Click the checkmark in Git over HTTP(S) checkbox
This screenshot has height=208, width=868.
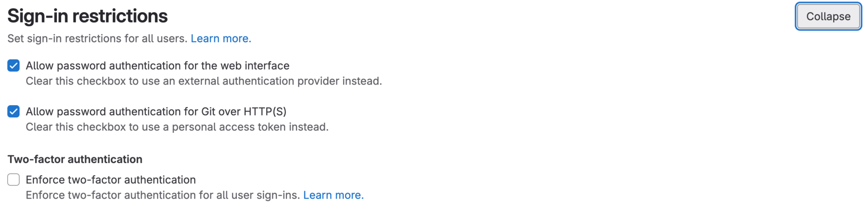point(14,112)
